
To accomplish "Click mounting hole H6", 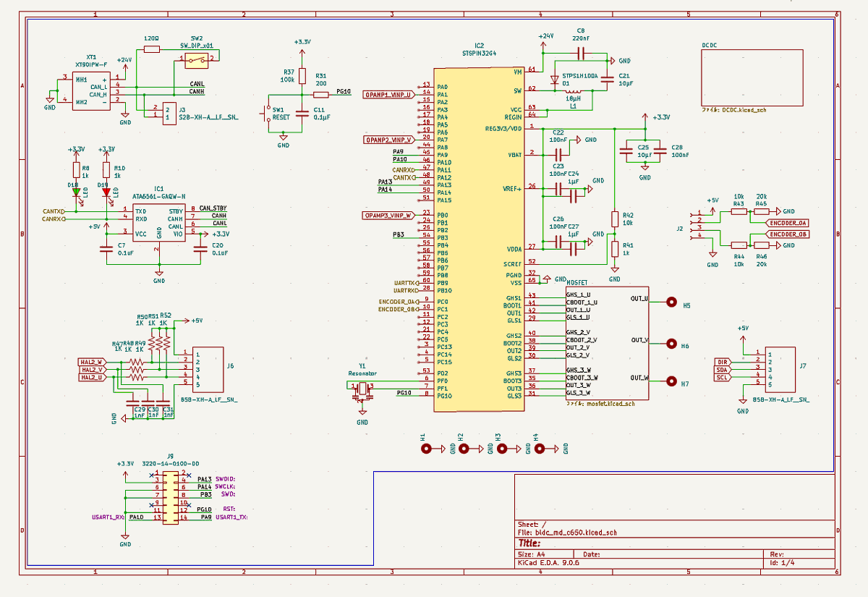I will (671, 343).
